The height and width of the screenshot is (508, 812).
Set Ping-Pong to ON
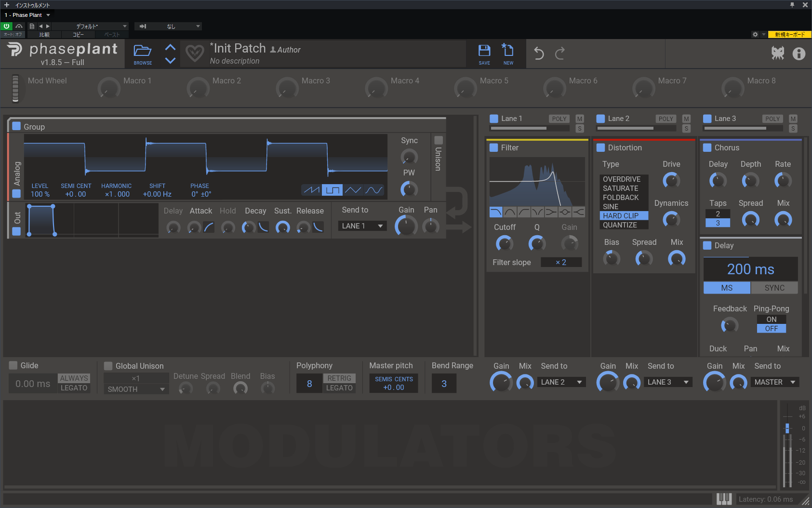point(772,319)
